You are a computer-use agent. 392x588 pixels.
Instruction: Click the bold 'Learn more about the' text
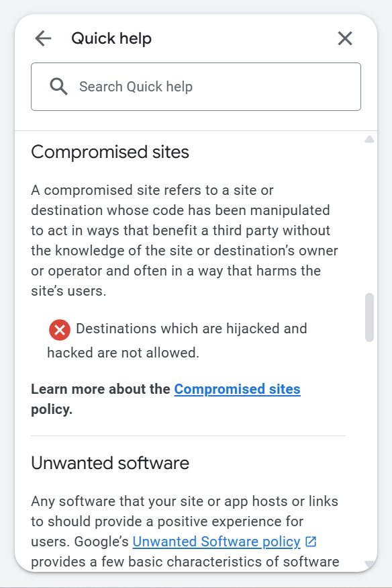pyautogui.click(x=100, y=389)
